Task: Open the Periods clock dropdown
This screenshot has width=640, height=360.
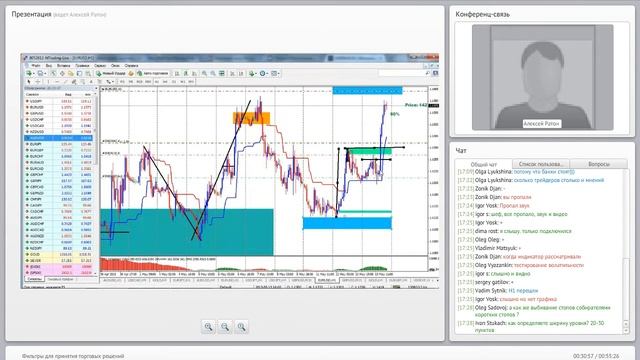Action: [263, 73]
